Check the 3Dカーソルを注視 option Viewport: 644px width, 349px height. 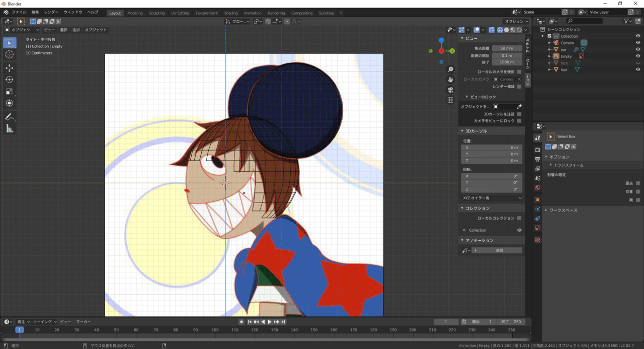(x=519, y=114)
